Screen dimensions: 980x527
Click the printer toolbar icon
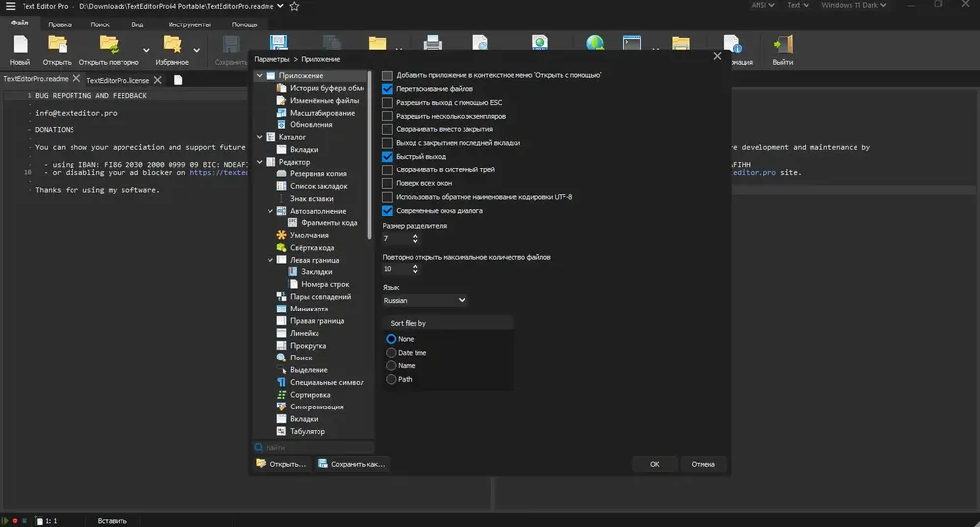tap(432, 43)
